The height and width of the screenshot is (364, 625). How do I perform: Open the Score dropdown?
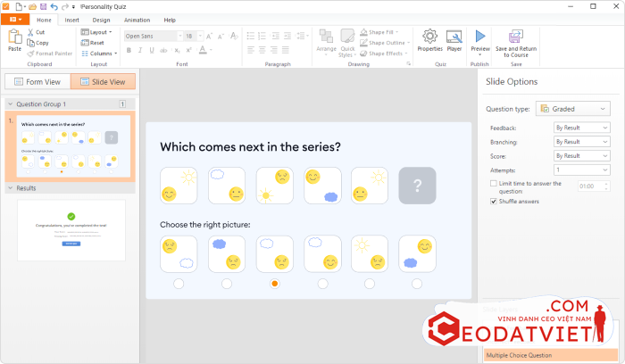(x=582, y=156)
